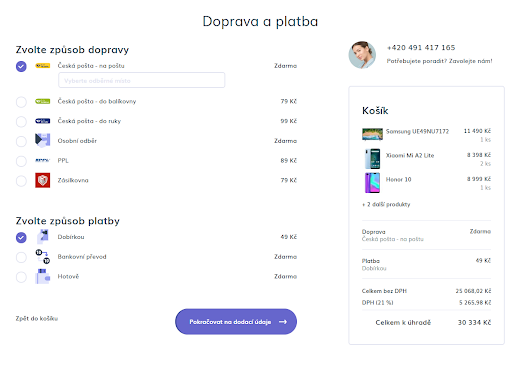
Task: Click Česká pošta - na poštu label
Action: (x=91, y=66)
